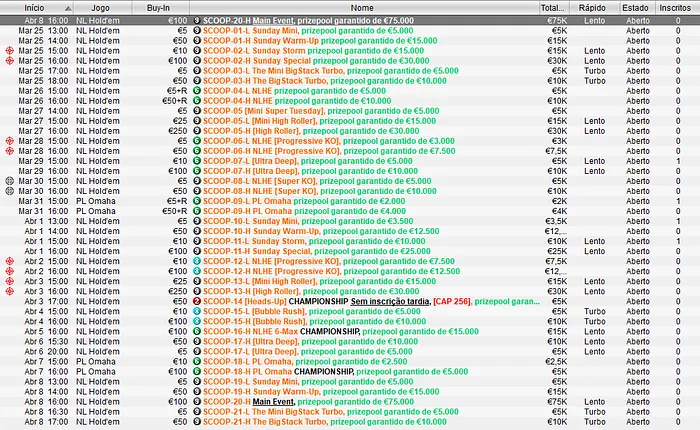Select SCOOP-17-L Ultra Deep on Abr 6 20:00
This screenshot has width=700, height=430.
click(x=350, y=351)
